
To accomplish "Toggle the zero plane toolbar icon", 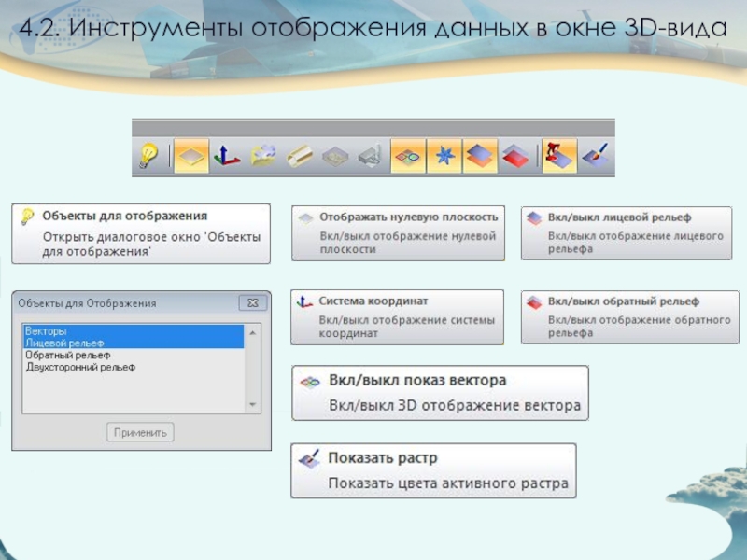I will tap(191, 156).
